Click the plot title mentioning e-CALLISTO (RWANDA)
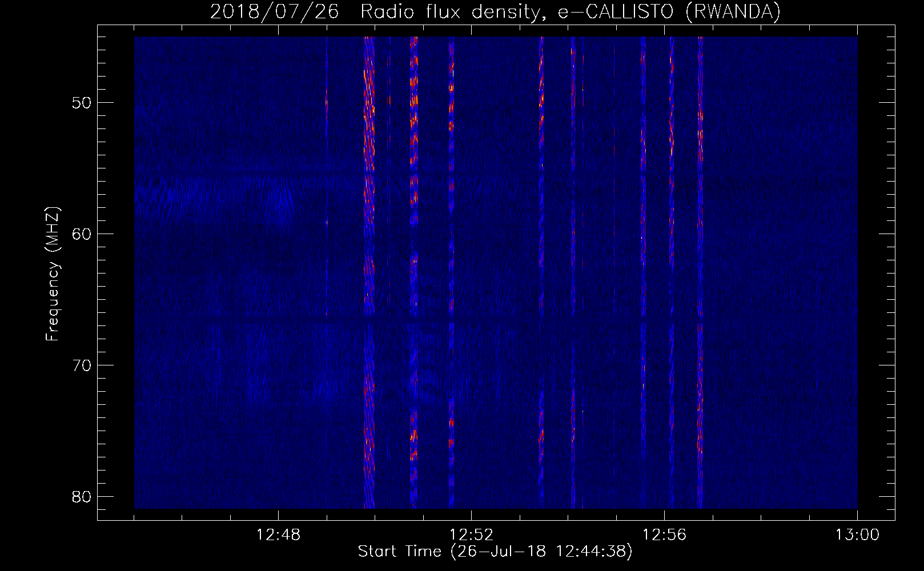924x571 pixels. 495,11
